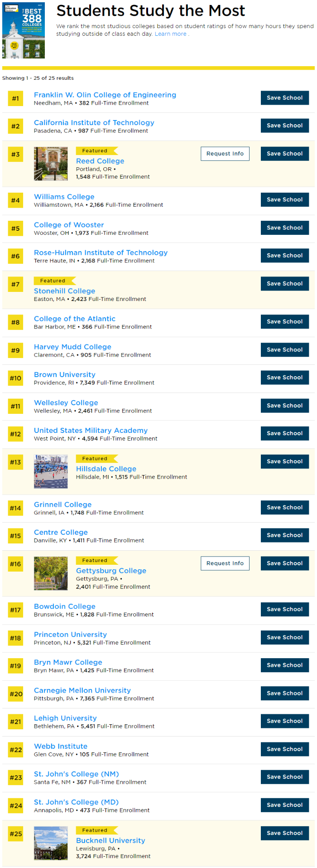Open Franklin W. Olin College of Engineering
Screen dimensions: 317x868
click(105, 95)
